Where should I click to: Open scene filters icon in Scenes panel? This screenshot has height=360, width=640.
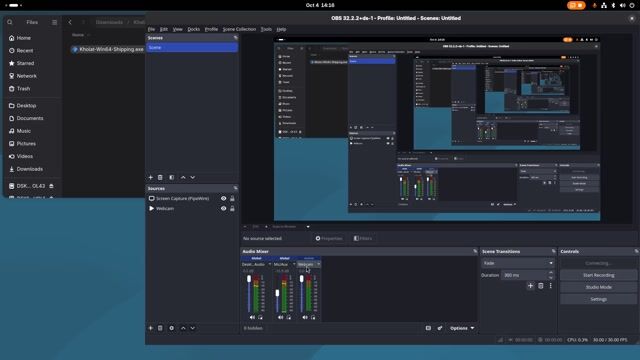point(172,178)
